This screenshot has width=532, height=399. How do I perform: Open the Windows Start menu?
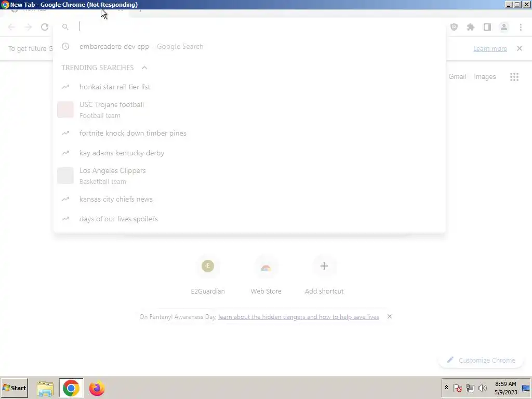tap(14, 388)
